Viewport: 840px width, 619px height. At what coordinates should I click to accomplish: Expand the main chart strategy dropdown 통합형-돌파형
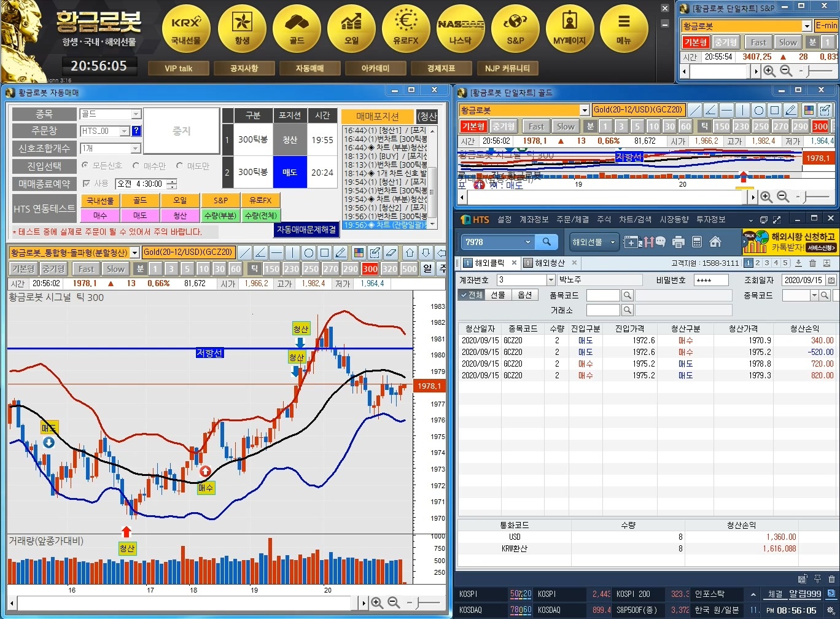pyautogui.click(x=134, y=252)
